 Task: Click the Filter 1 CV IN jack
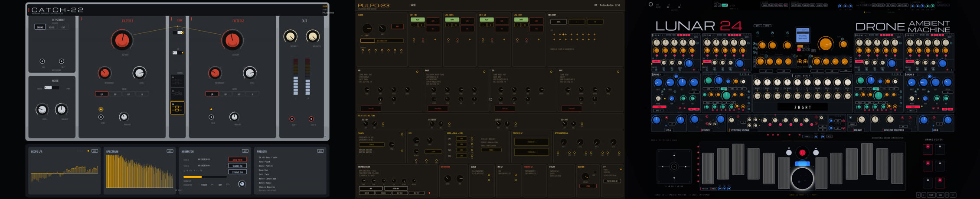click(101, 117)
